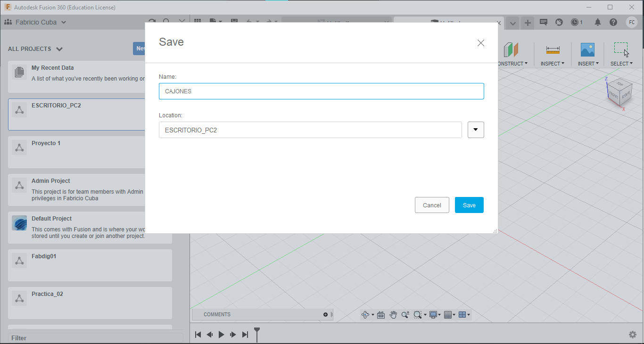Open the Data Panel grid icon
This screenshot has width=644, height=344.
coord(198,22)
